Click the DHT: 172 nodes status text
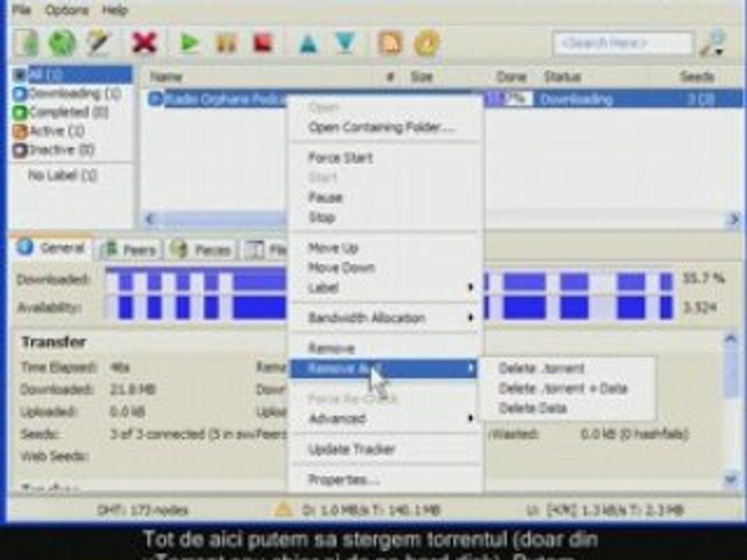Image resolution: width=747 pixels, height=560 pixels. pos(142,510)
